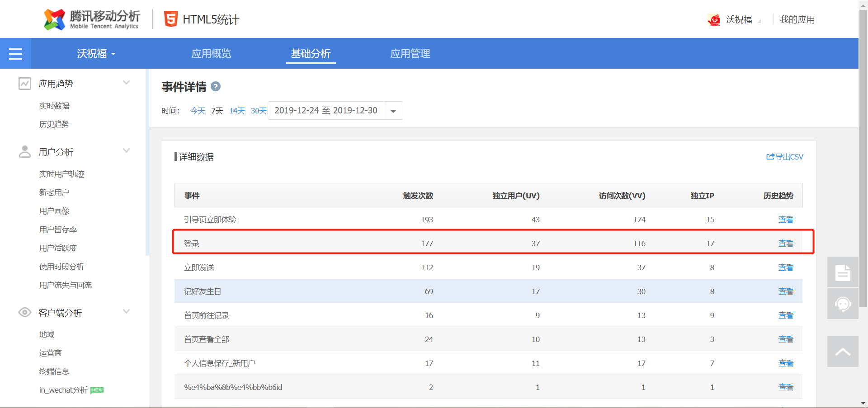Click the 沃祝福 user avatar icon
The height and width of the screenshot is (408, 868).
coord(715,19)
